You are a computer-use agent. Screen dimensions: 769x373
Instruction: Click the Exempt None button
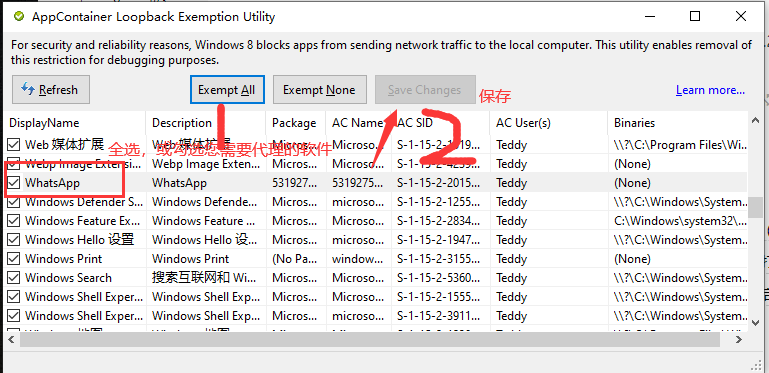click(319, 90)
